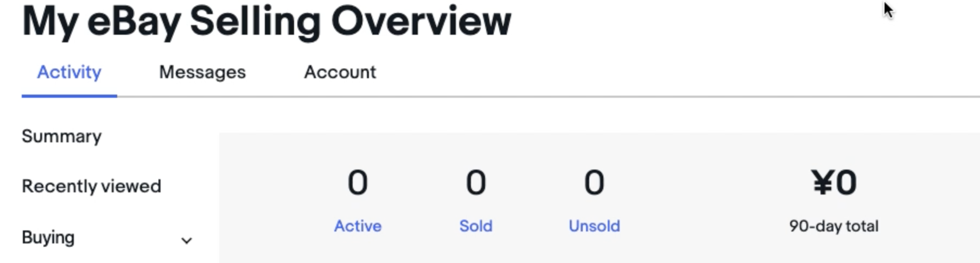Viewport: 980px width, 263px height.
Task: Select the Activity tab
Action: tap(69, 72)
